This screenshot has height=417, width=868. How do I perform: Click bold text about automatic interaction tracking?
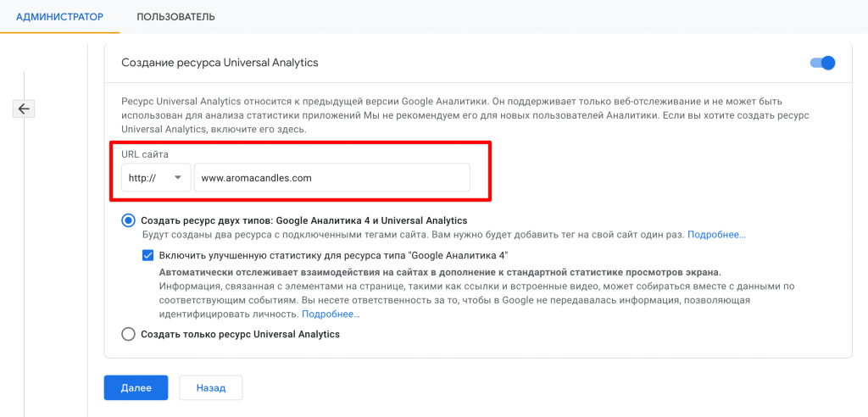pyautogui.click(x=439, y=272)
